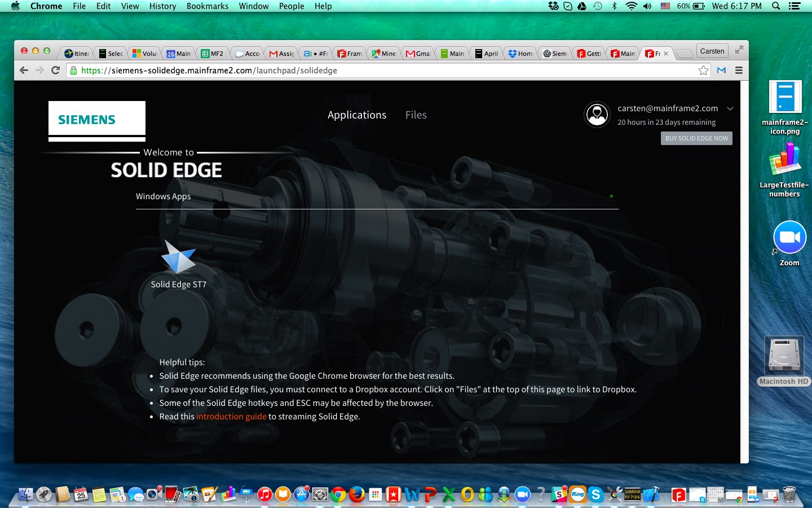The image size is (812, 508).
Task: Click the Bluetooth menu bar icon
Action: pyautogui.click(x=614, y=6)
